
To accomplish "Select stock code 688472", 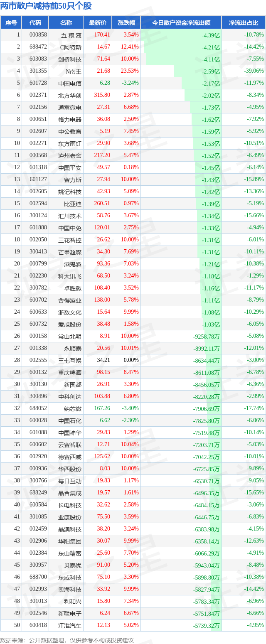I will coord(38,47).
